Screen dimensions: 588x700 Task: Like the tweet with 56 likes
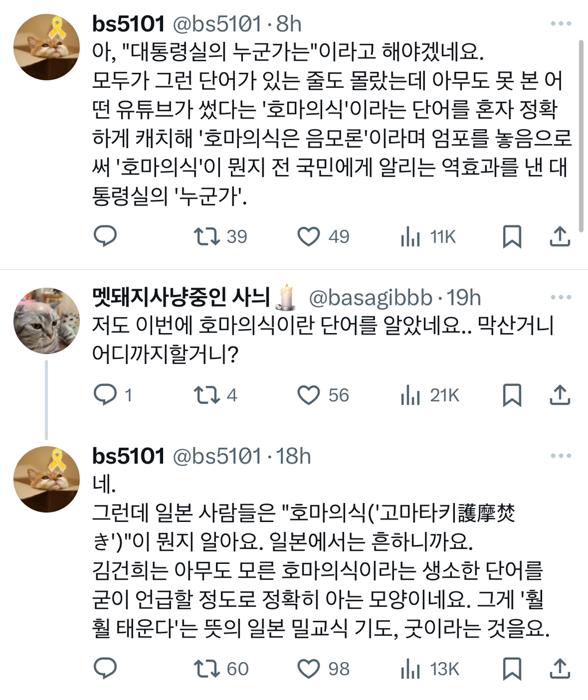point(309,395)
